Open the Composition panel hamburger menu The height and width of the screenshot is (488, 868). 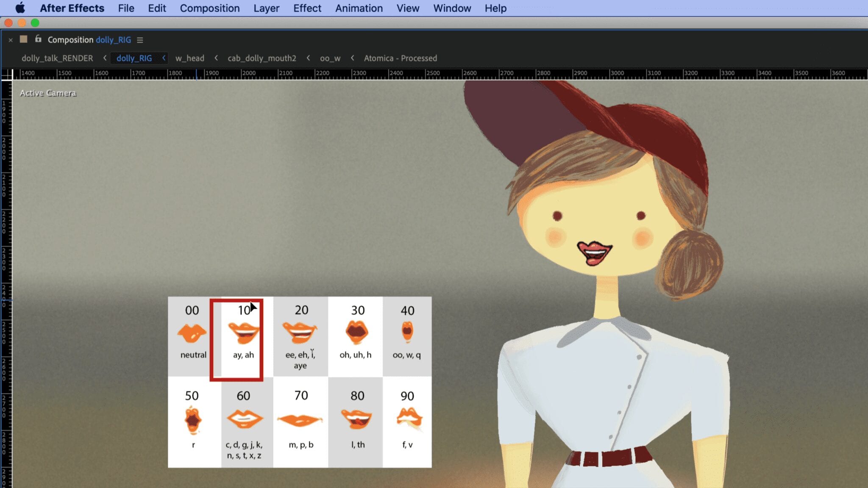140,40
